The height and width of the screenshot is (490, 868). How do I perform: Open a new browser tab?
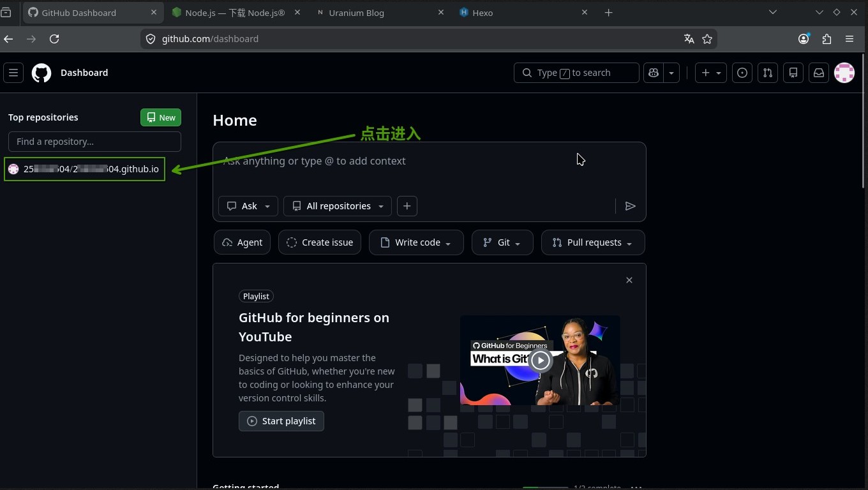[608, 13]
